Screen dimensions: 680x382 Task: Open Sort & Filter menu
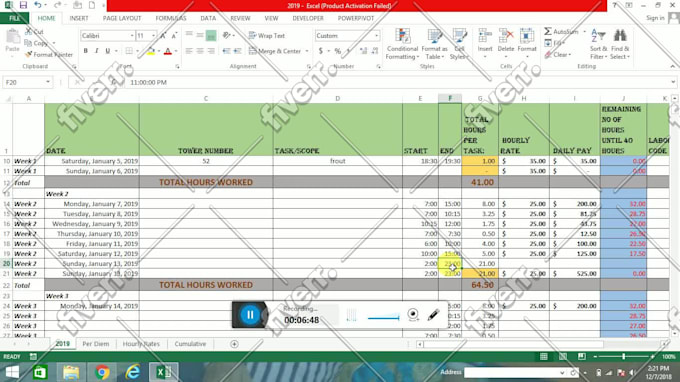pos(598,44)
